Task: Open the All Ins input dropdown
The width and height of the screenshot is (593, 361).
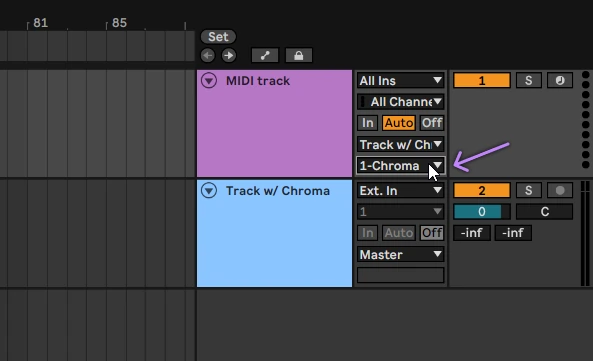Action: click(401, 81)
